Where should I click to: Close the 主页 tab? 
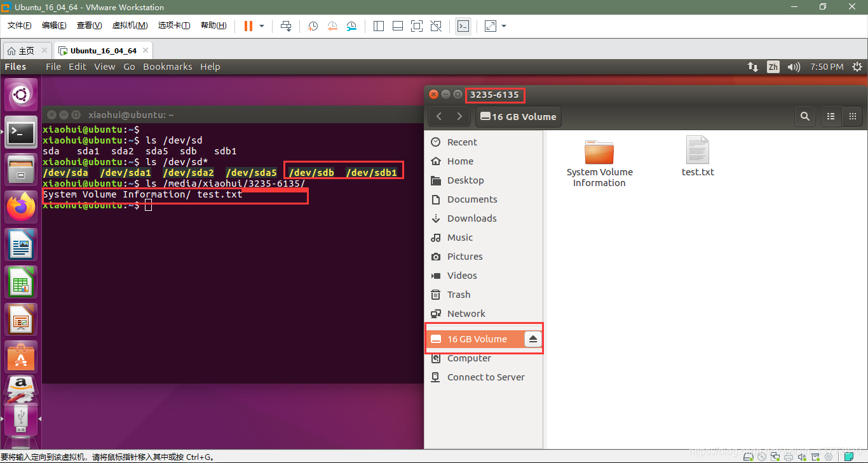[x=44, y=50]
